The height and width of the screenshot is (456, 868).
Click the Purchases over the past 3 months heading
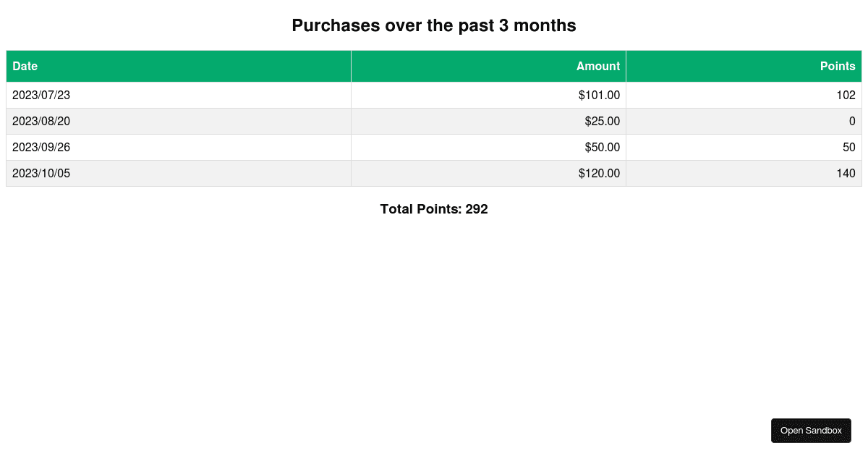434,25
